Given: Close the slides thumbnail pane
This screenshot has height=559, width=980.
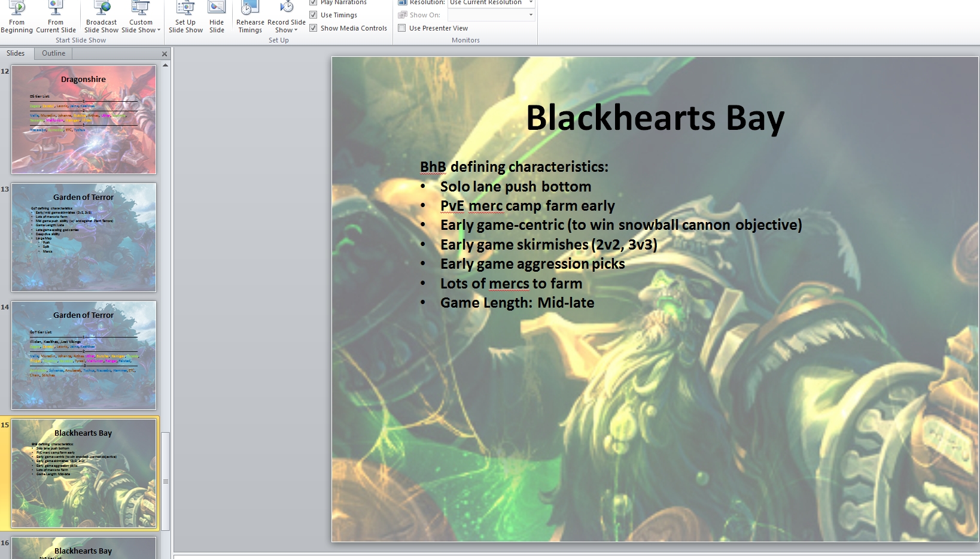Looking at the screenshot, I should (165, 54).
